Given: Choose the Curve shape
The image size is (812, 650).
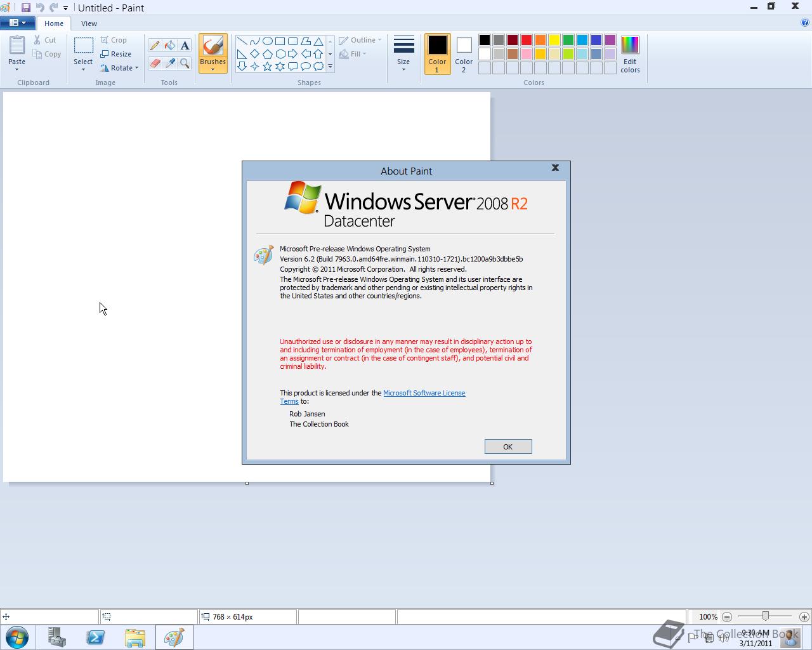Looking at the screenshot, I should tap(254, 41).
